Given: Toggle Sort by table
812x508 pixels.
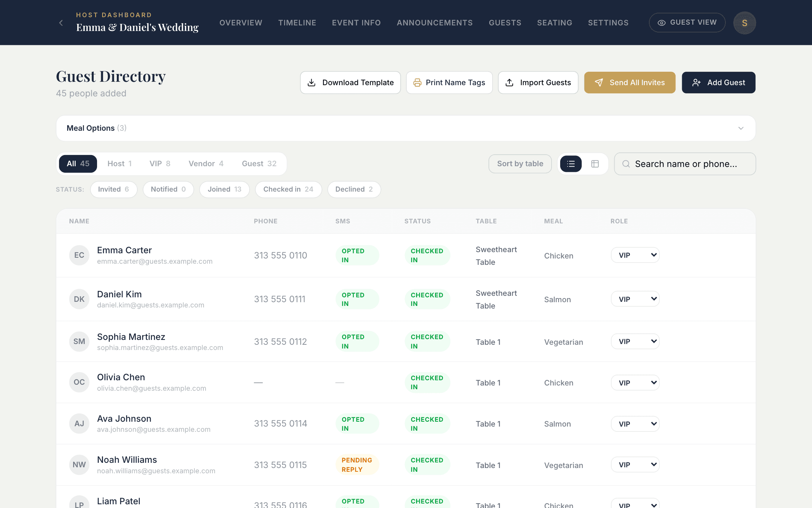Looking at the screenshot, I should coord(520,164).
